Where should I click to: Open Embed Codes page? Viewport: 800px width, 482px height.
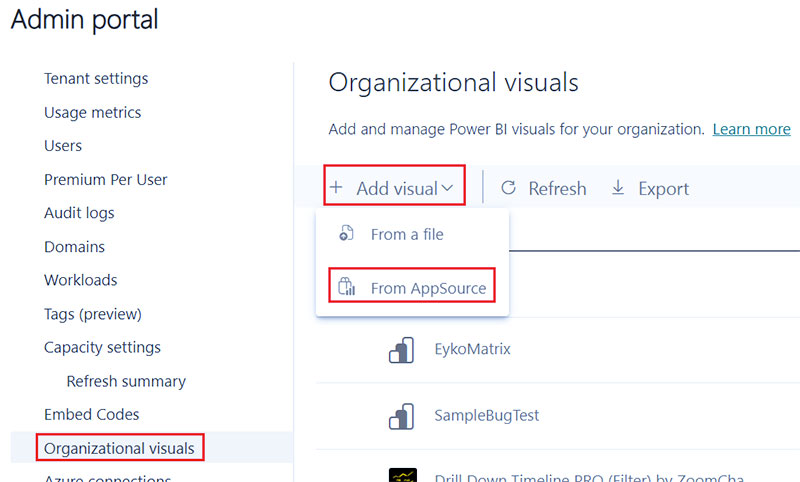coord(91,415)
